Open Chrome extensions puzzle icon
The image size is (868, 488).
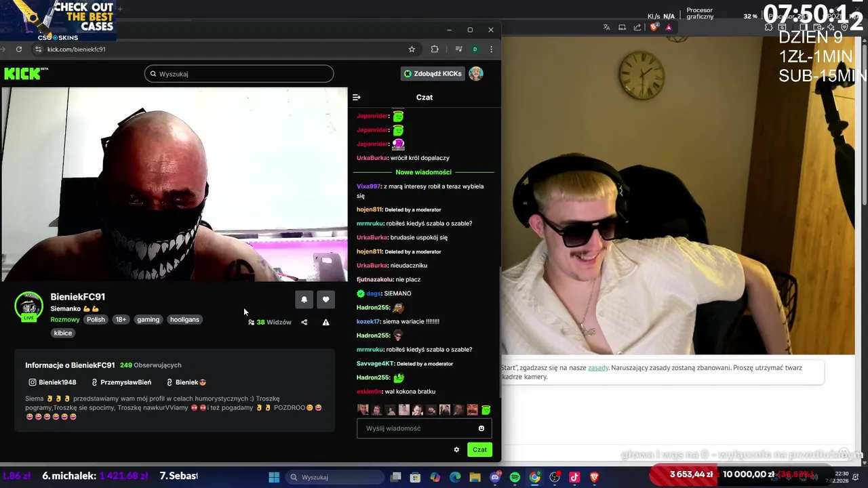tap(435, 49)
